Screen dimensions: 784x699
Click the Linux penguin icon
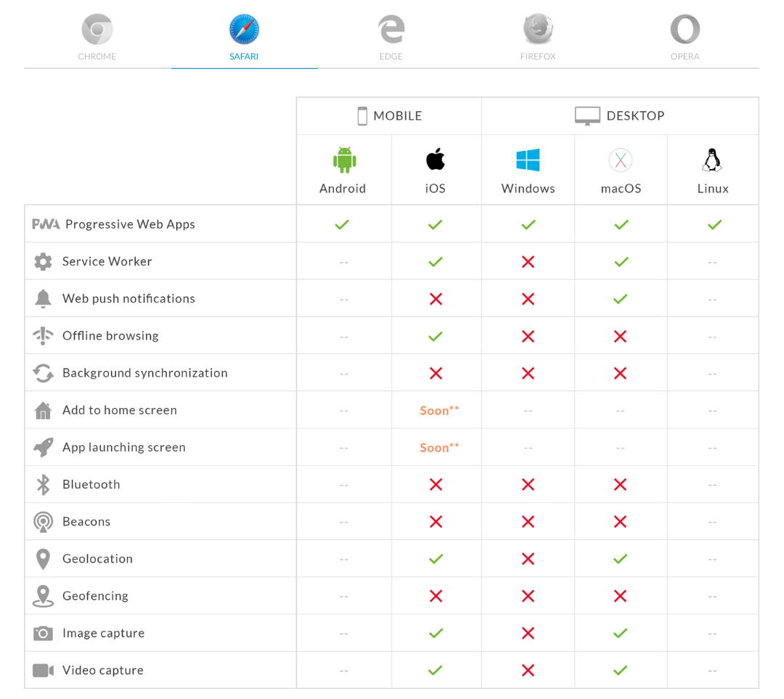click(x=712, y=160)
